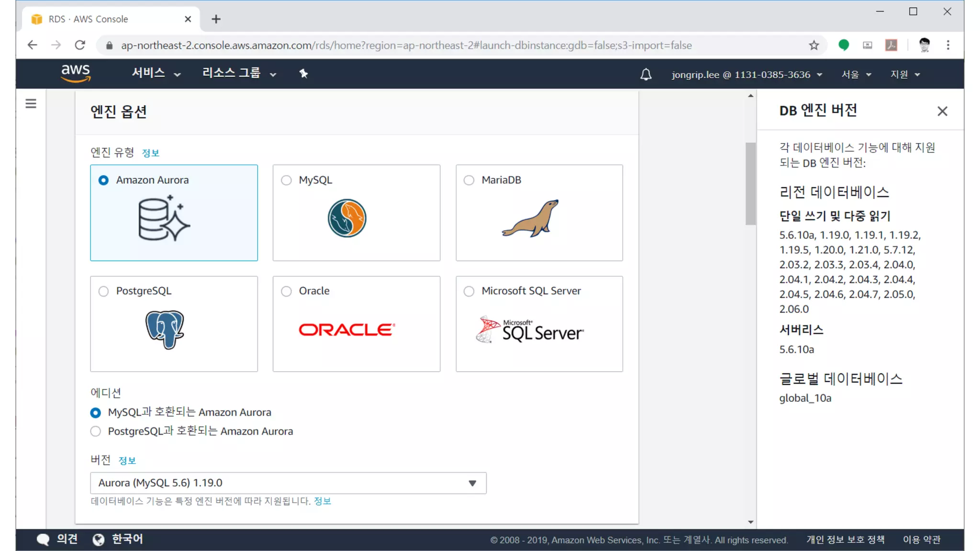Expand the 리소스 그룹 menu

point(239,74)
